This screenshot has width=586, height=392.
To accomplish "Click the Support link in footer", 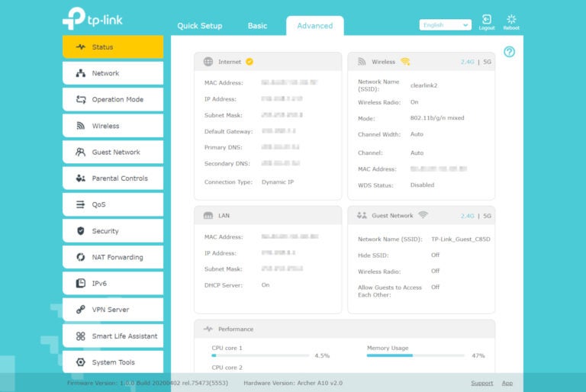I will 481,383.
